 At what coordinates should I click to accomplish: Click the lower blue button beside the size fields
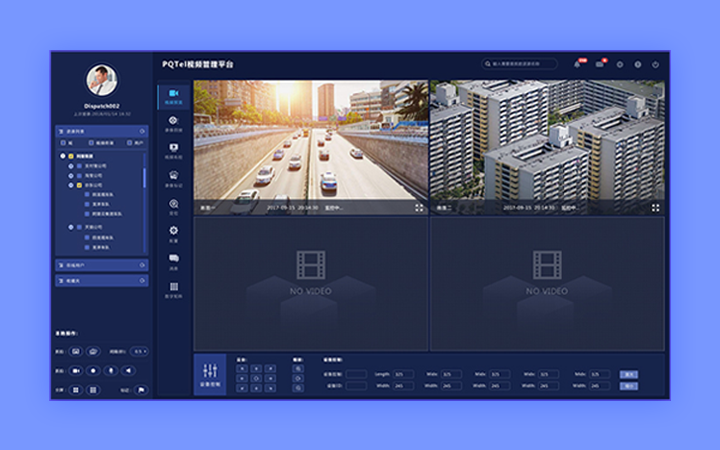coord(629,386)
